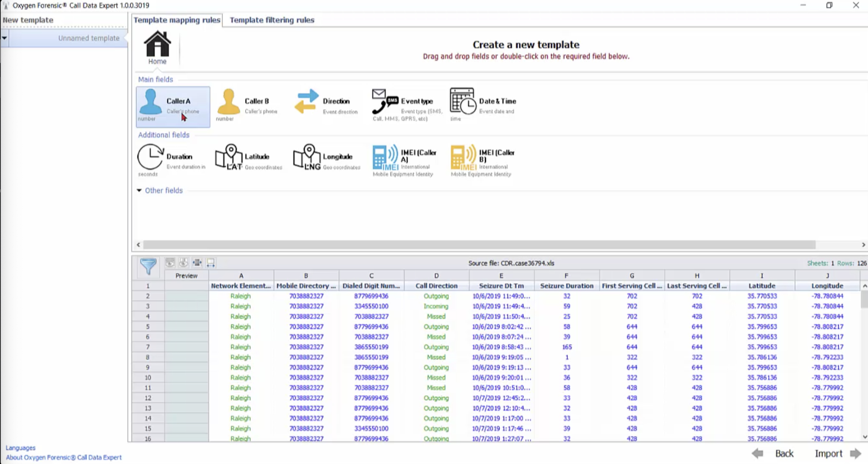Click the Mobile Directory header cell
This screenshot has width=868, height=464.
(306, 286)
